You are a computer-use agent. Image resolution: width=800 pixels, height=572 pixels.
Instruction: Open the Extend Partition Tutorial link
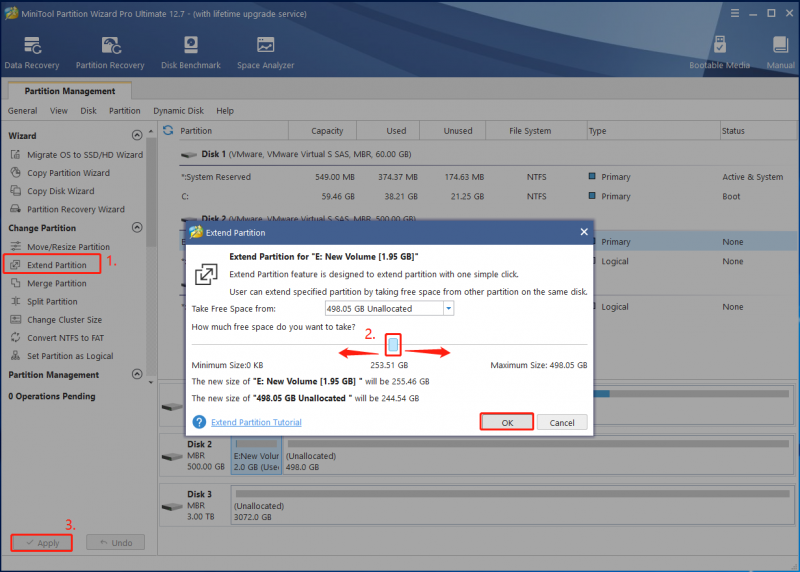coord(256,422)
